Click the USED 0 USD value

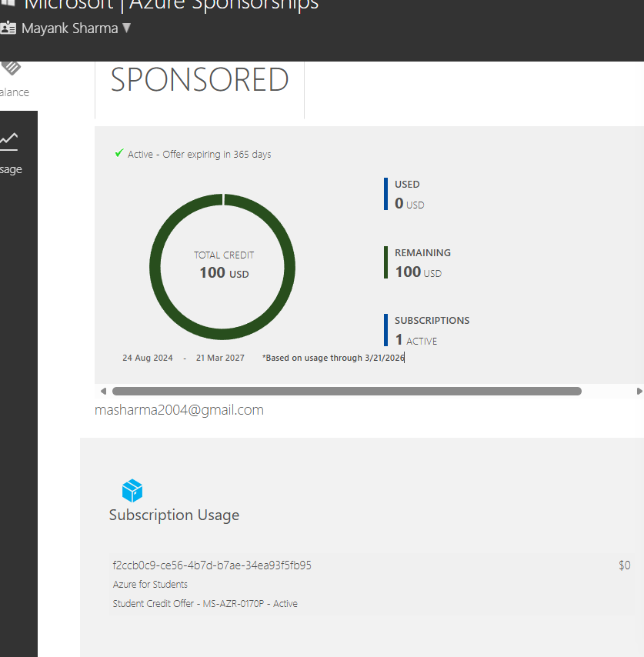[409, 204]
